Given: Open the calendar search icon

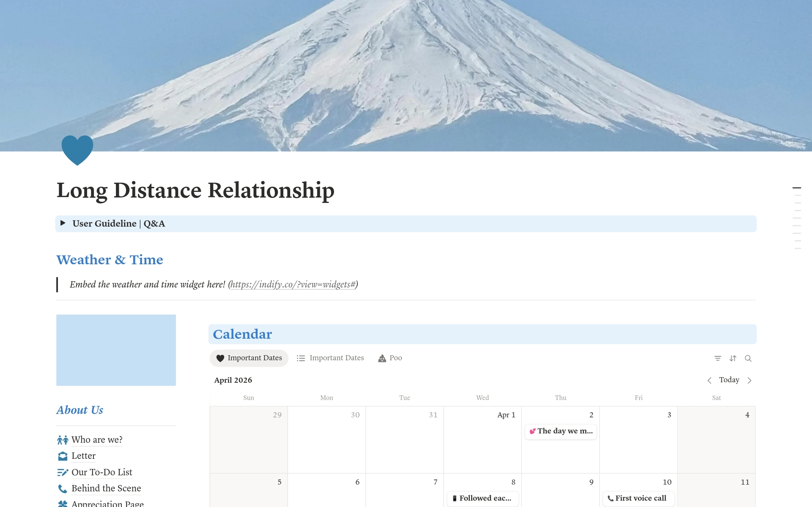Looking at the screenshot, I should coord(748,358).
